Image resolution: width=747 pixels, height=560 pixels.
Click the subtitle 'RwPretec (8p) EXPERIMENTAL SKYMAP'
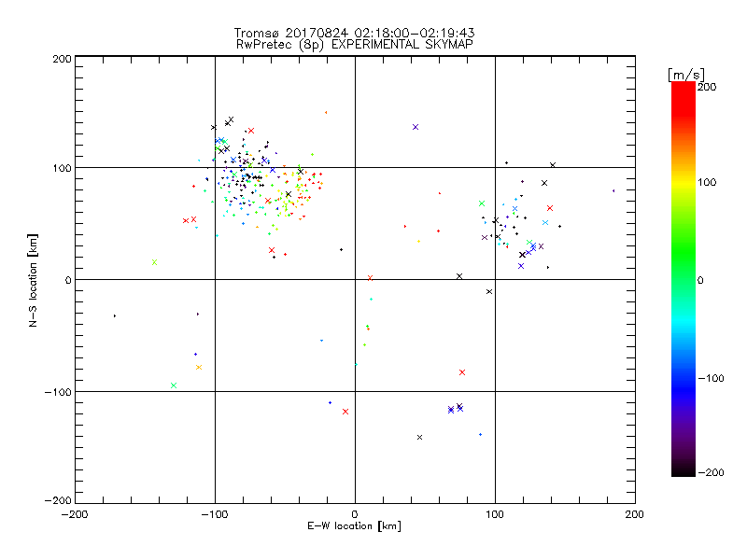pos(354,44)
